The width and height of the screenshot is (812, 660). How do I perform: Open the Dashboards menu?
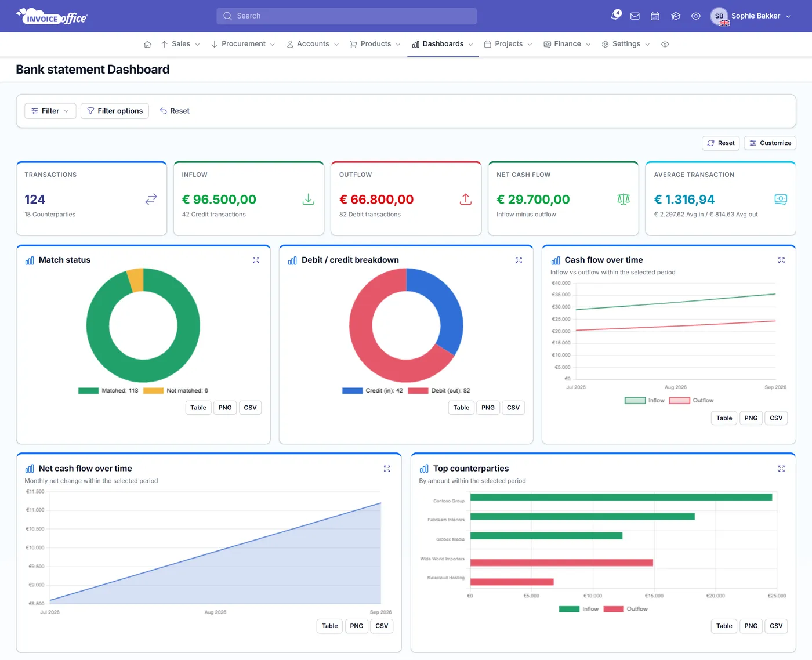tap(443, 44)
